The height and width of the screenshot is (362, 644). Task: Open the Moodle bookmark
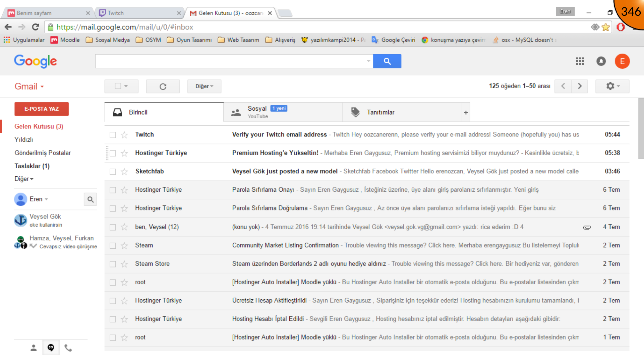click(65, 40)
